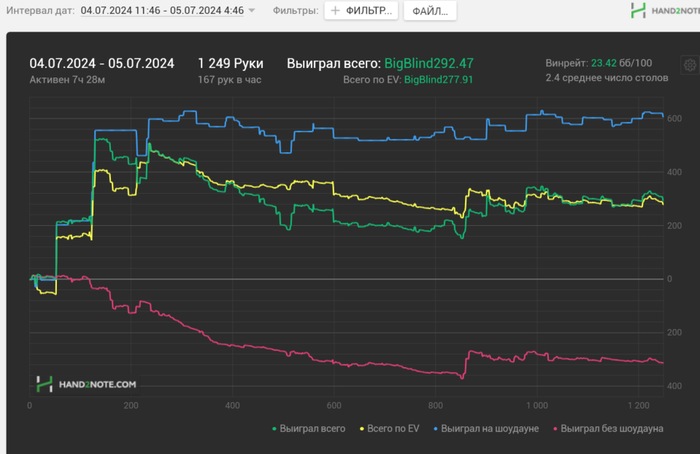Click the 1 000 x-axis label
Image resolution: width=700 pixels, height=454 pixels.
(x=537, y=405)
